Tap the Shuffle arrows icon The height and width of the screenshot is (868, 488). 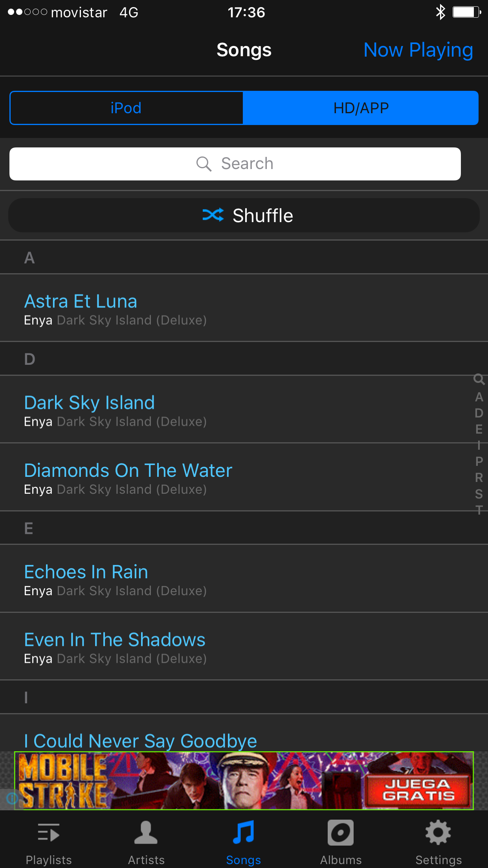point(213,215)
